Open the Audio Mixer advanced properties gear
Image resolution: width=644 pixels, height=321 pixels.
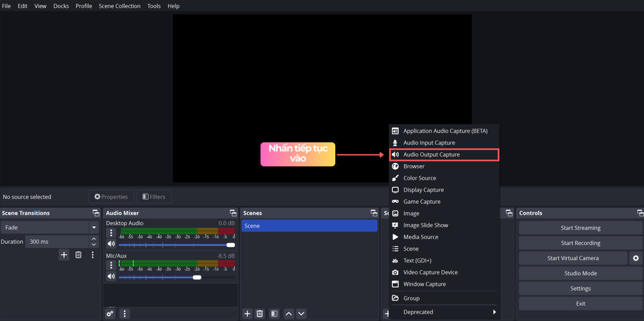tap(110, 313)
